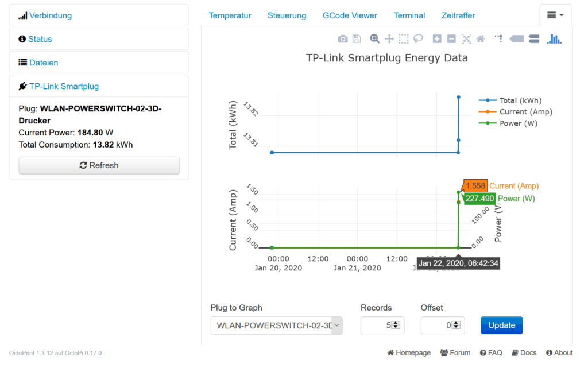
Task: Toggle Power (W) trace in legend
Action: click(508, 123)
